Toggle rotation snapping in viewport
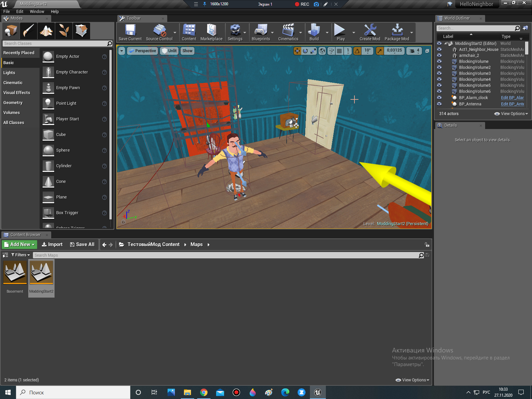 357,51
